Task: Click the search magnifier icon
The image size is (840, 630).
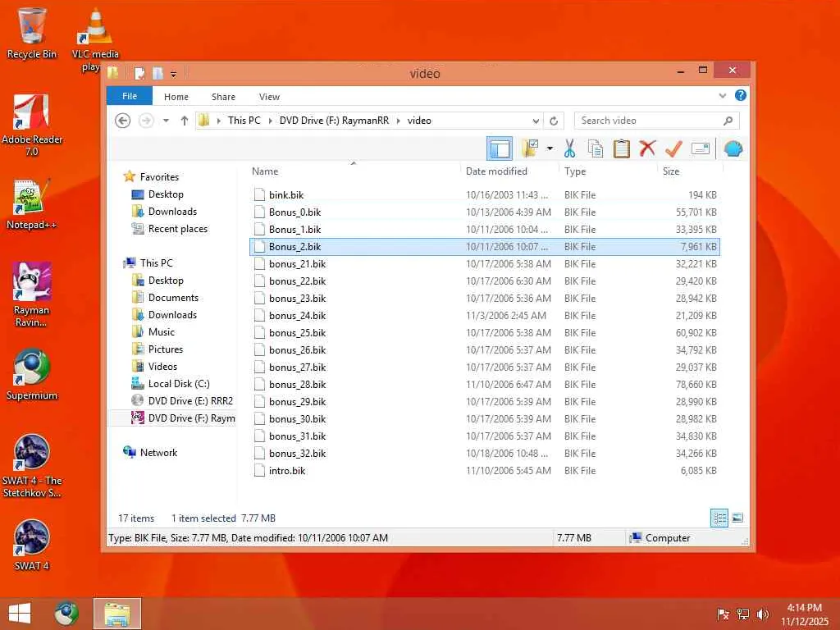Action: coord(728,121)
